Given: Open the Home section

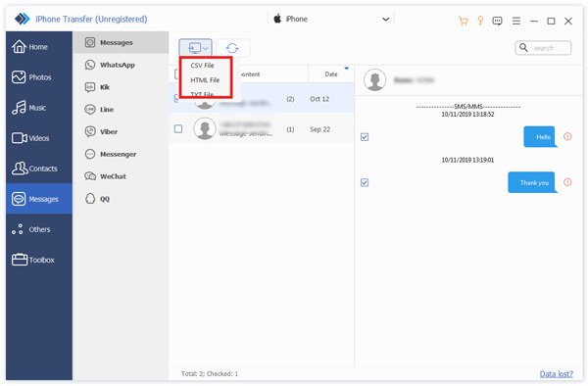Looking at the screenshot, I should point(39,47).
